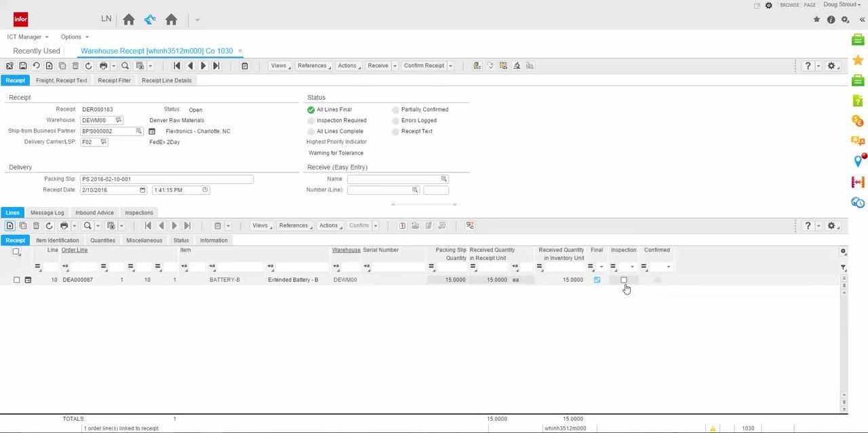Tick the Inspection checkbox for line 10

[624, 280]
